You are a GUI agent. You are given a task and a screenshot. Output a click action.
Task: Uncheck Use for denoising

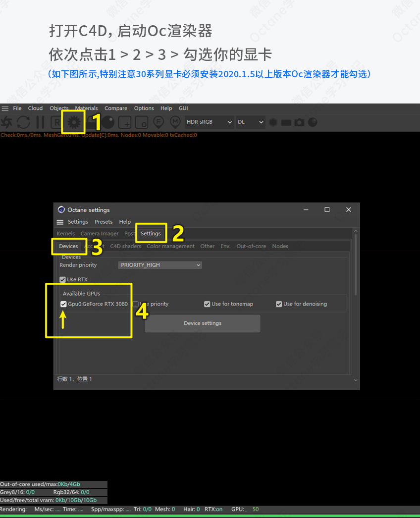[279, 304]
